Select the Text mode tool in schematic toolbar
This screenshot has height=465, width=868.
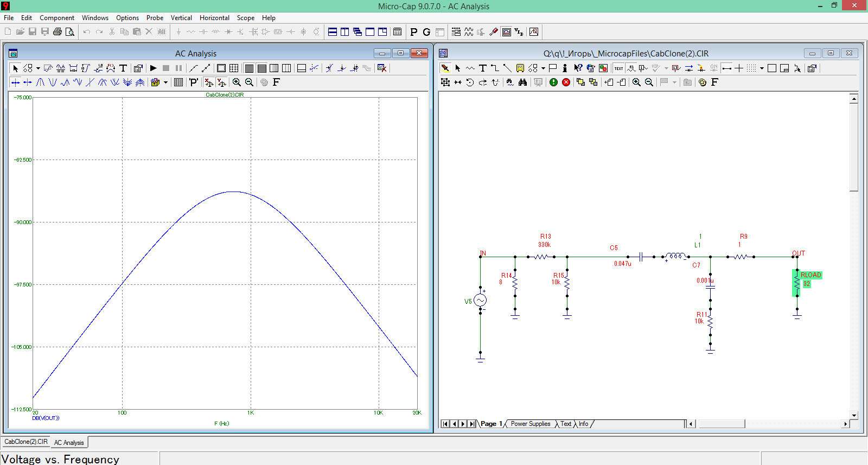click(482, 68)
